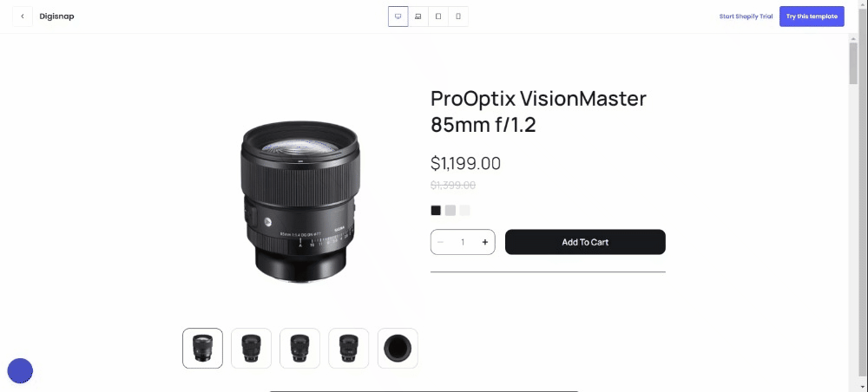
Task: Switch to laptop preview mode
Action: pyautogui.click(x=418, y=16)
